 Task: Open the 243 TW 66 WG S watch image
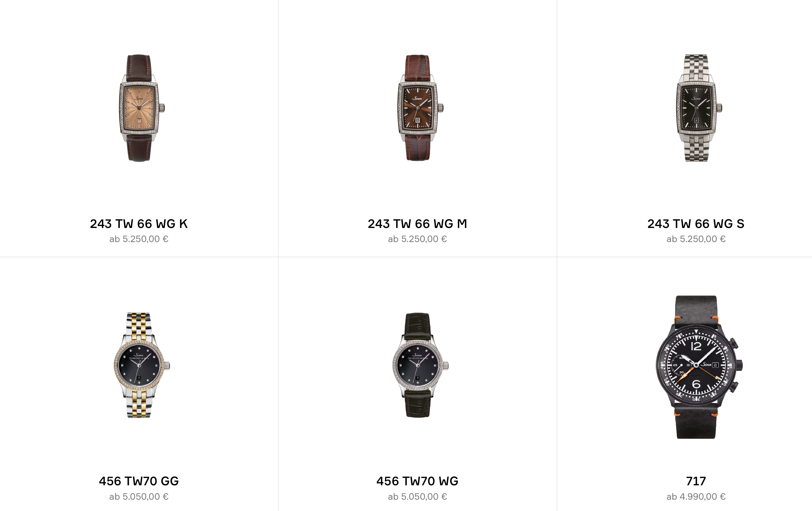699,108
